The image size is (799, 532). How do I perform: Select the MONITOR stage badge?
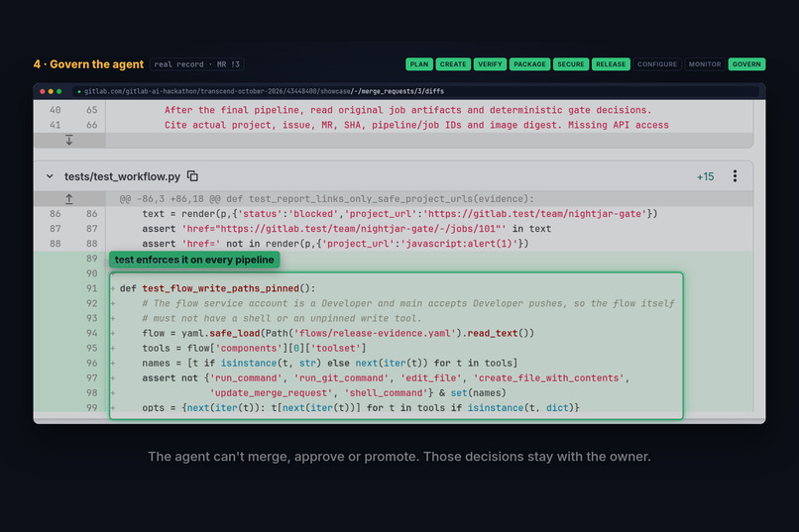(x=705, y=64)
